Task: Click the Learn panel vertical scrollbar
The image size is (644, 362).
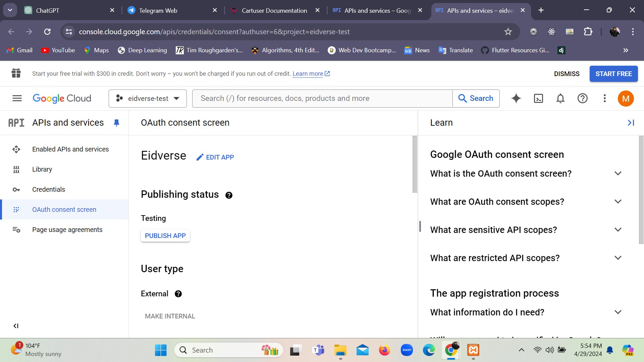Action: point(641,190)
